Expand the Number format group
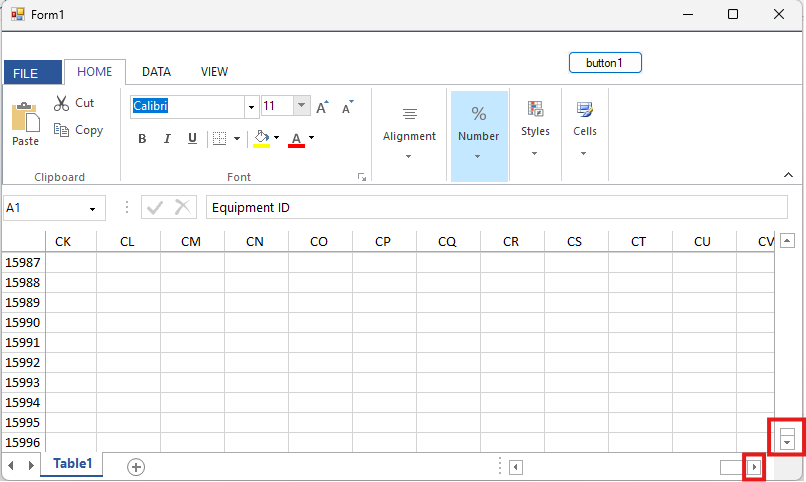The image size is (806, 482). click(x=479, y=136)
